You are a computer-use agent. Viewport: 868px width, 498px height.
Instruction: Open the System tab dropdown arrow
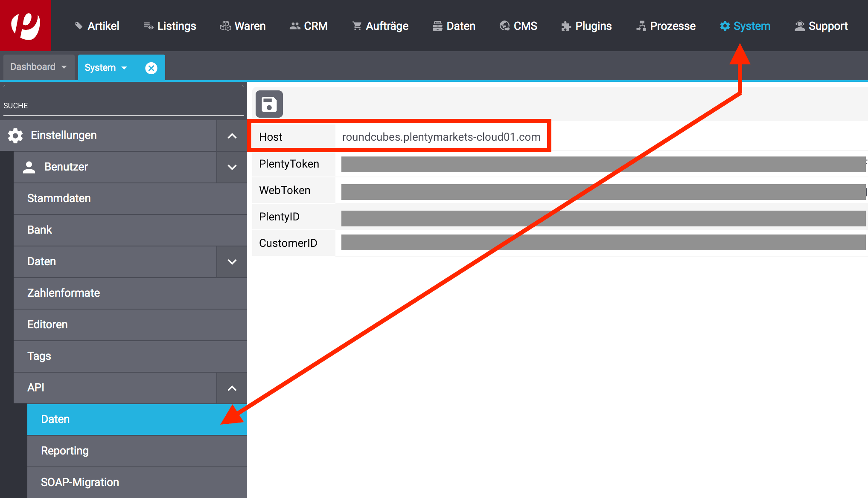pyautogui.click(x=124, y=68)
